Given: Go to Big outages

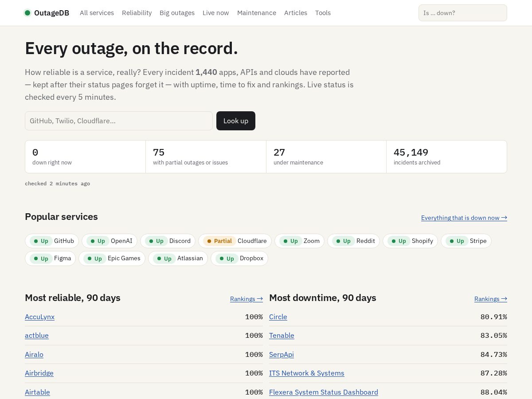Looking at the screenshot, I should (177, 13).
